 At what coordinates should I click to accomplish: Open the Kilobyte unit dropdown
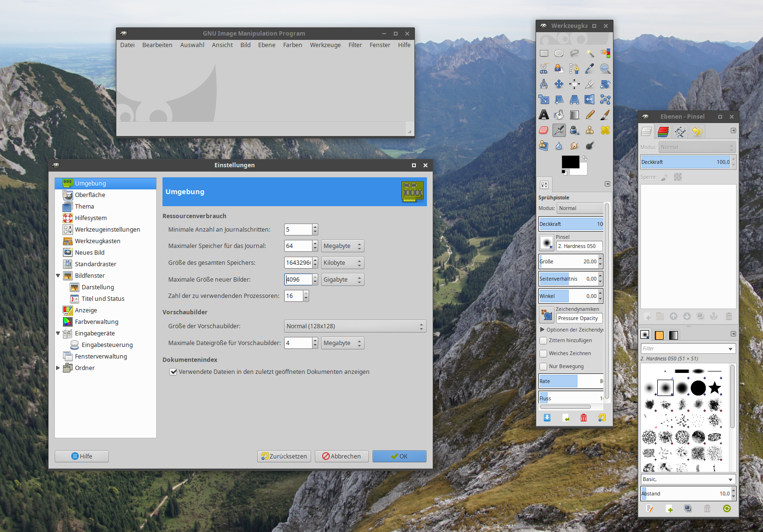343,262
